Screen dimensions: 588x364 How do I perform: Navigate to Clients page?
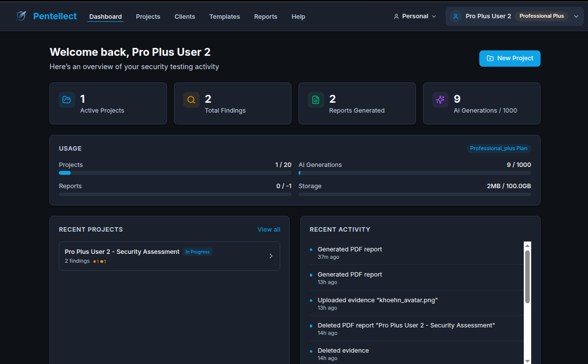(x=184, y=16)
